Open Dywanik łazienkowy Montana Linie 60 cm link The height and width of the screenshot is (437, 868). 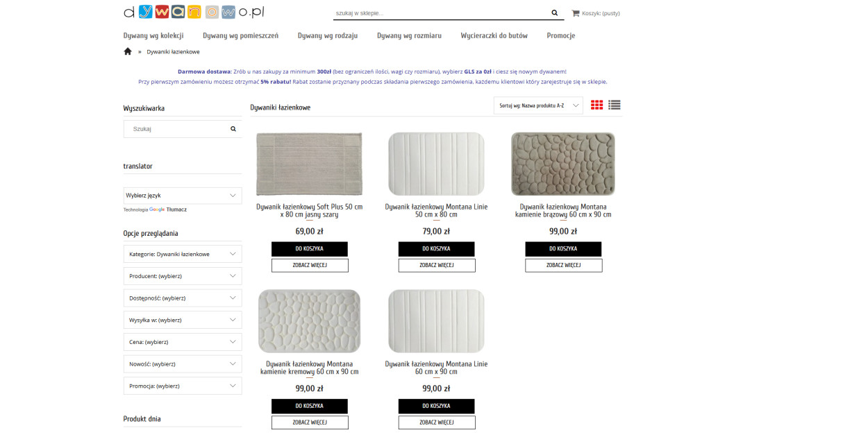point(437,368)
